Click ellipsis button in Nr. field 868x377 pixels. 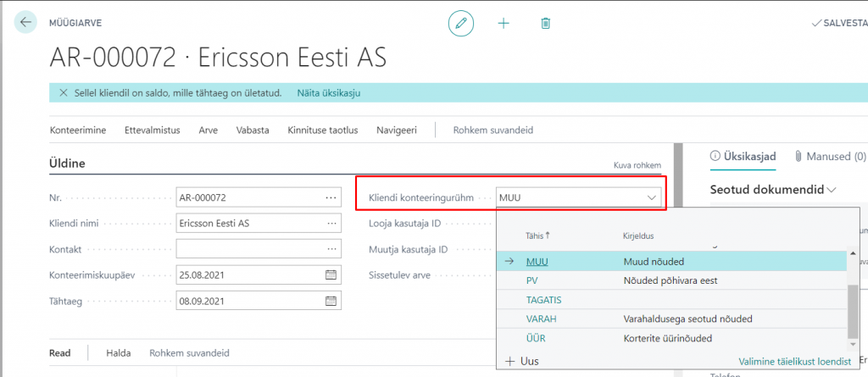pos(331,198)
